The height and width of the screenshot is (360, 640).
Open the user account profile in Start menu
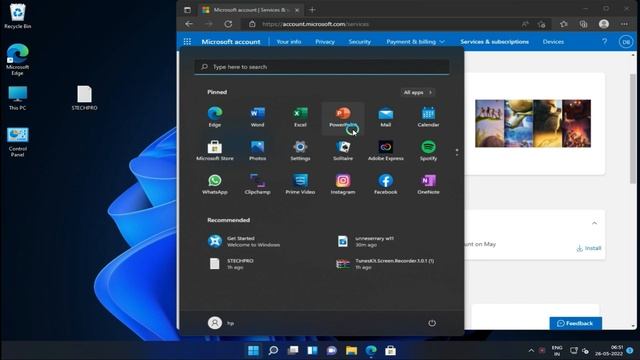(220, 323)
